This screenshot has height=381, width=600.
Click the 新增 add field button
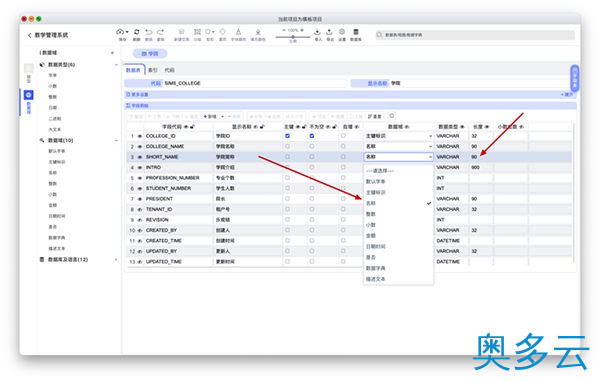tap(211, 116)
